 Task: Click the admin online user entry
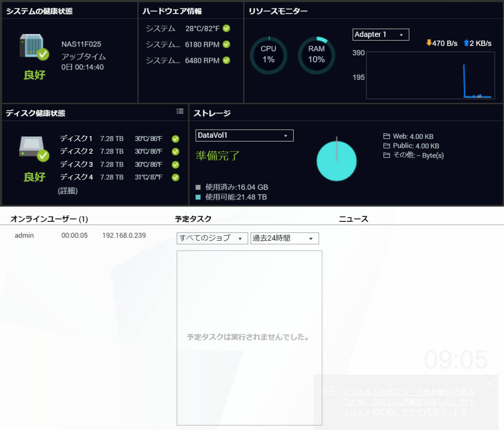[24, 236]
